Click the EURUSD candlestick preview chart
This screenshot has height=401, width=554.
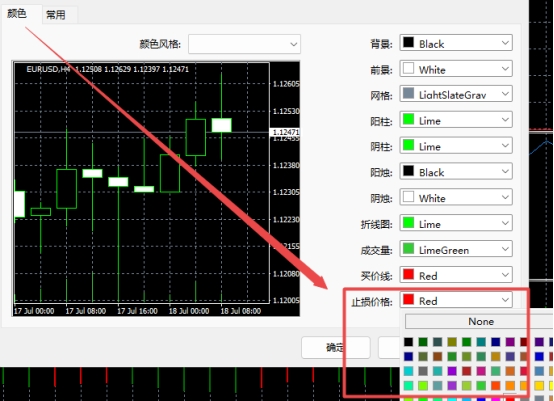[156, 189]
